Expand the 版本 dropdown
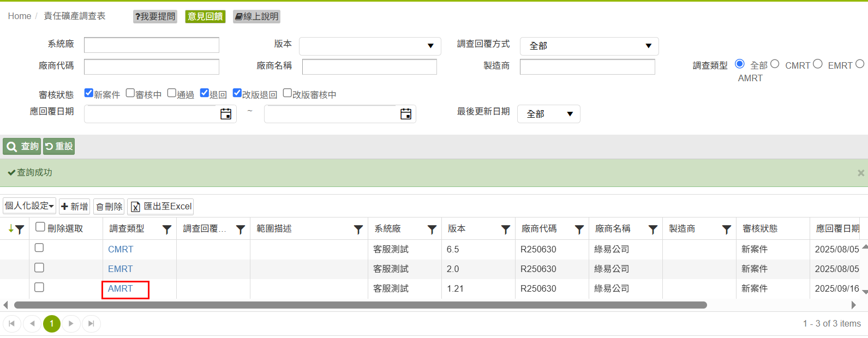868x338 pixels. pos(370,46)
